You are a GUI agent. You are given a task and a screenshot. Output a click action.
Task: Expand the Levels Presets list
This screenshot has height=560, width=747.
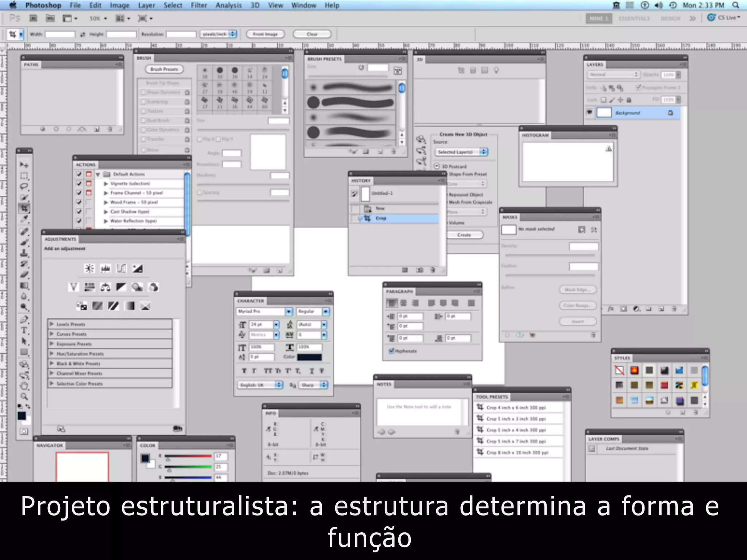(x=52, y=324)
